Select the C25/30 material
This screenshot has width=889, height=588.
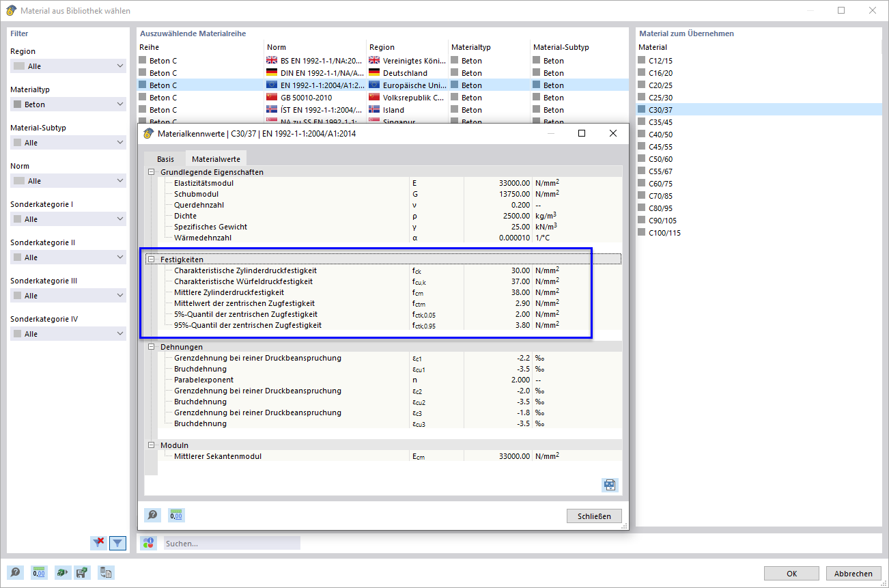pos(759,97)
